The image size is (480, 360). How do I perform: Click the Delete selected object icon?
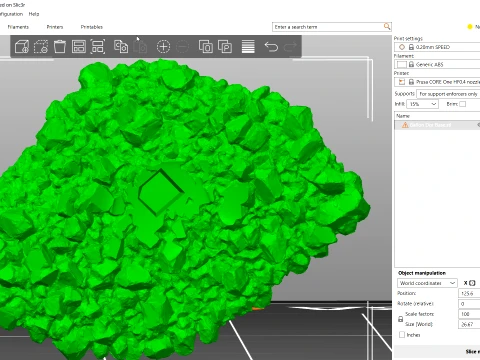click(41, 47)
